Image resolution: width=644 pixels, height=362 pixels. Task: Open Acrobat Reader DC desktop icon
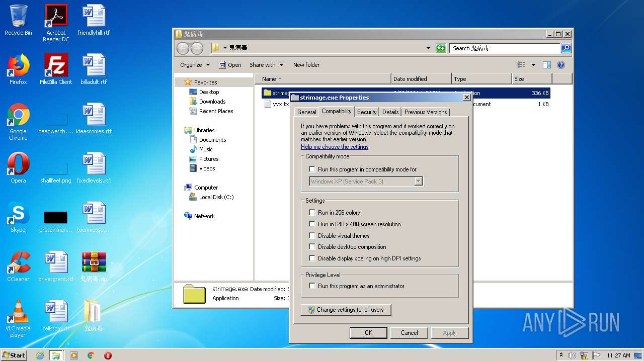pyautogui.click(x=56, y=23)
